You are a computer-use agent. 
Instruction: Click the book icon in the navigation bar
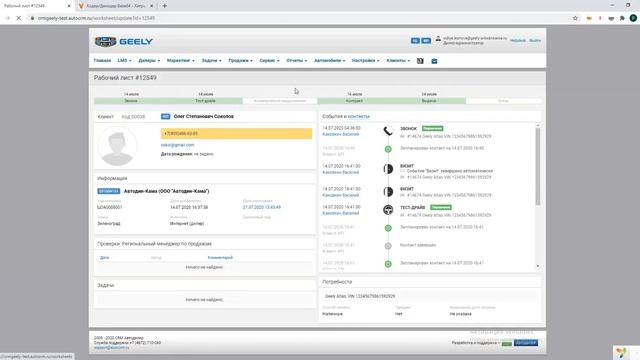pyautogui.click(x=420, y=61)
